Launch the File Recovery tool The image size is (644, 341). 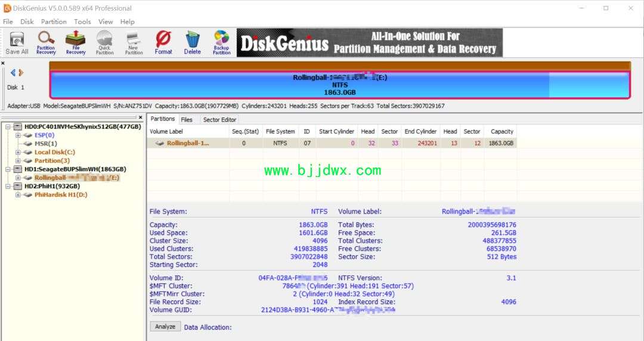76,43
